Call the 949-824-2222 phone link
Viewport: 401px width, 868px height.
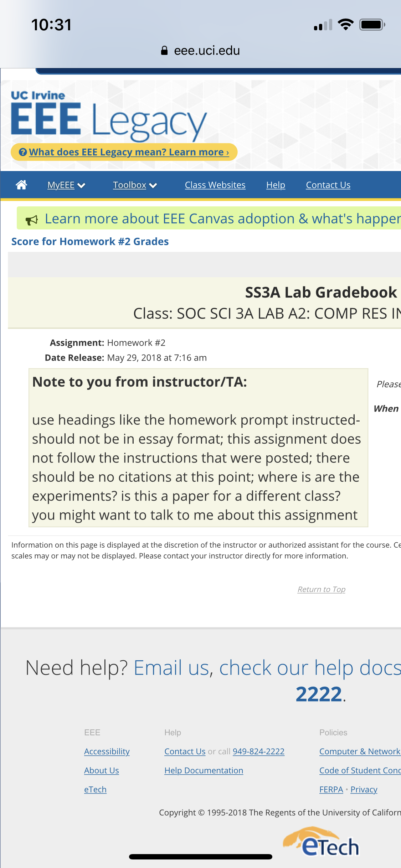point(258,751)
